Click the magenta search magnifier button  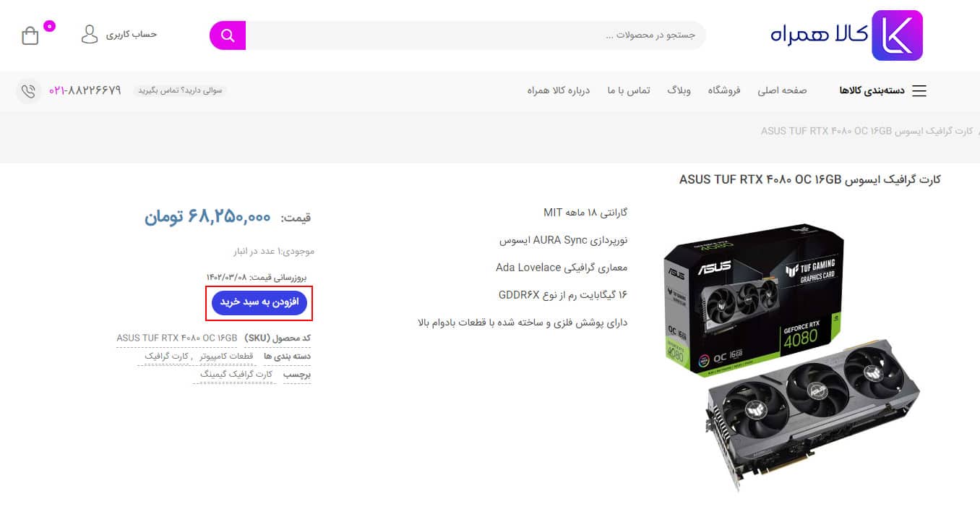228,35
